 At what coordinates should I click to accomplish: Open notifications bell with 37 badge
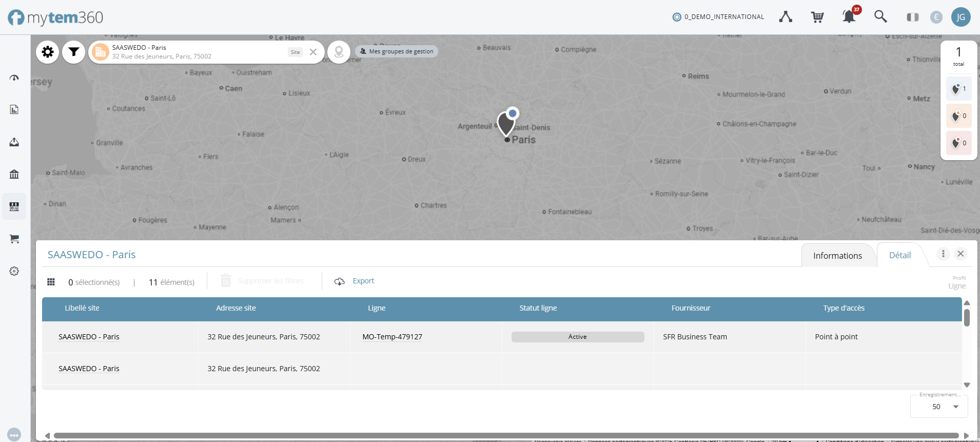pos(849,17)
